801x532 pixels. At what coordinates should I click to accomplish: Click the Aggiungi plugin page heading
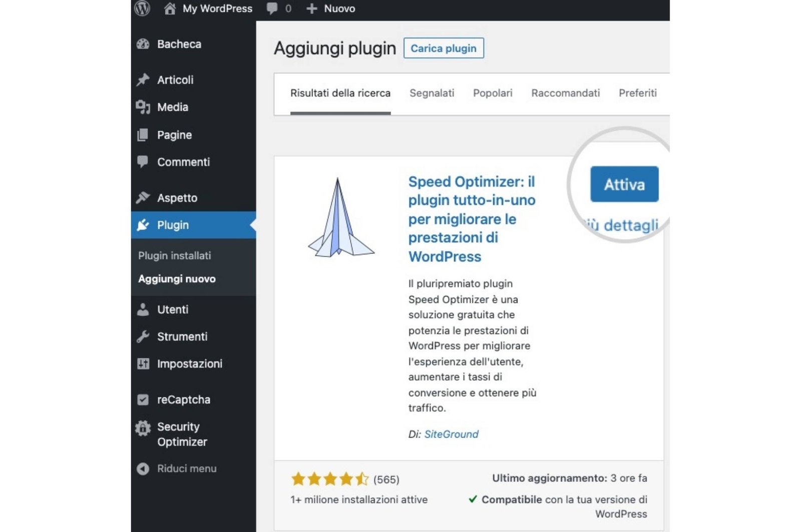point(335,49)
